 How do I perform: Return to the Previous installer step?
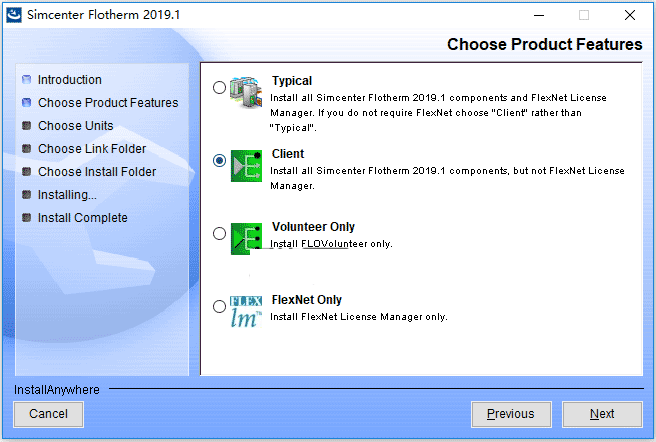pos(511,414)
